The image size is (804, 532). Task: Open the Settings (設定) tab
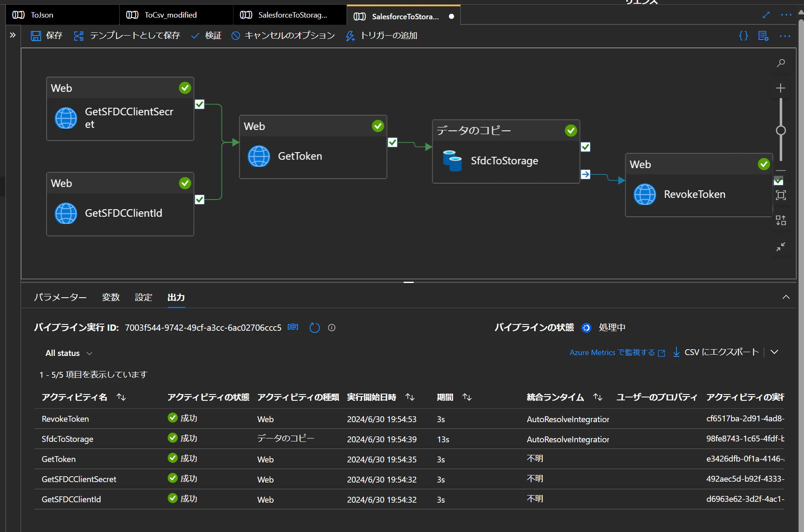(143, 297)
